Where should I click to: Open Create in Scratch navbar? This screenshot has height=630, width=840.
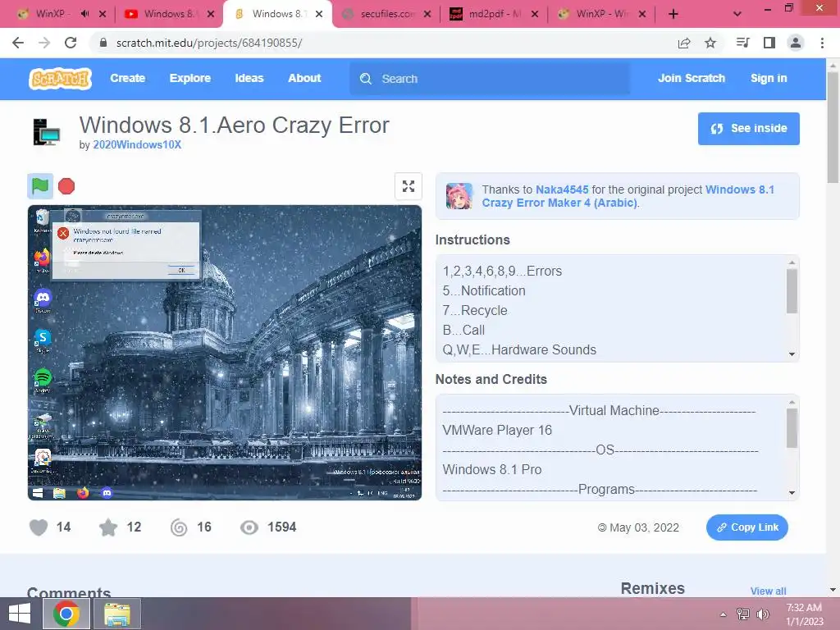point(127,78)
